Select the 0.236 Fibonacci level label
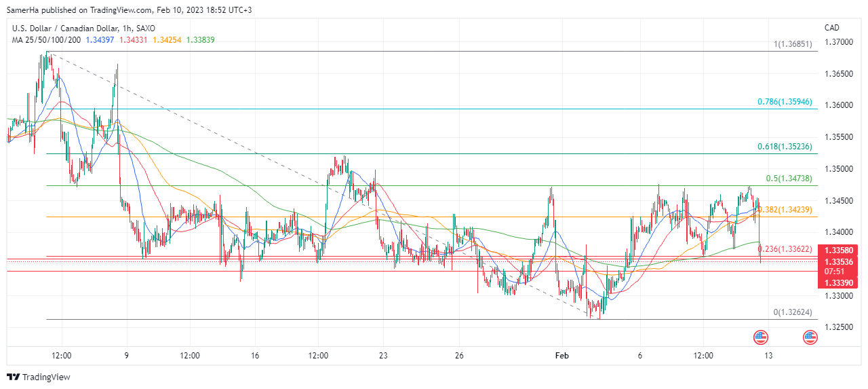 tap(785, 249)
